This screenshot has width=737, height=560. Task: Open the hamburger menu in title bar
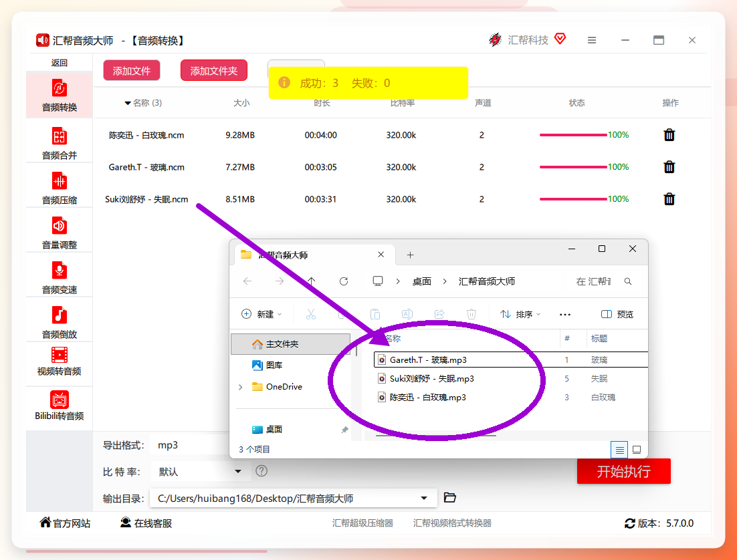coord(592,40)
